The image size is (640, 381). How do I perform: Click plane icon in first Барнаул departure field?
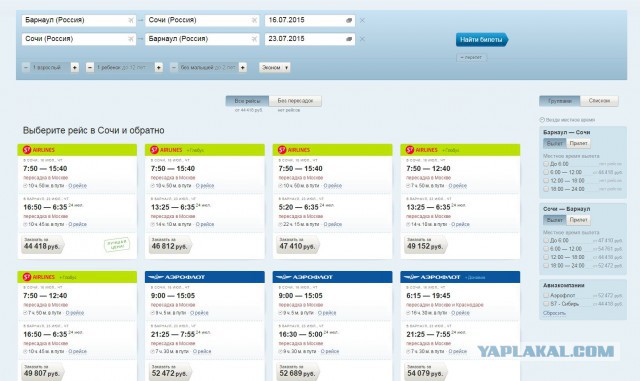[131, 20]
